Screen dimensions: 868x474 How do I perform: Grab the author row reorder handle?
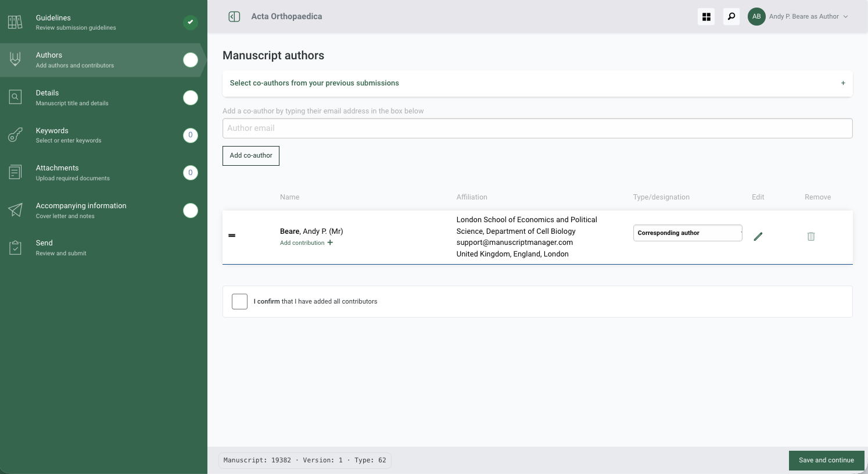[232, 236]
